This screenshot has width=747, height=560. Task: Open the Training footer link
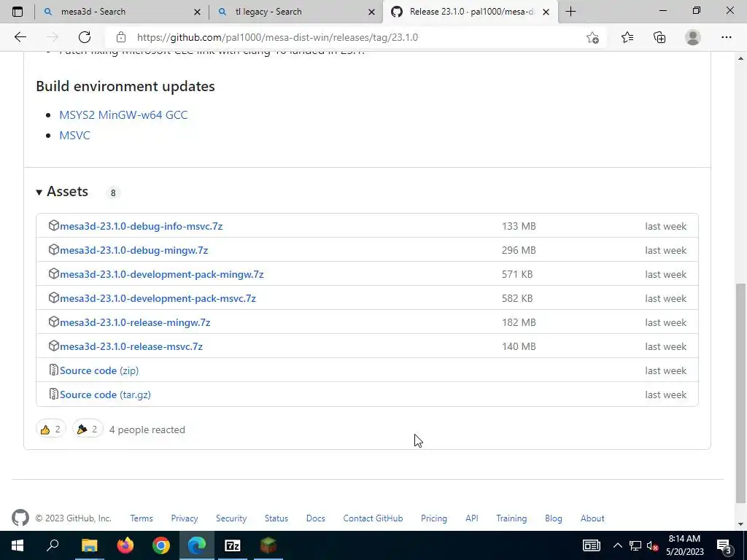click(x=511, y=518)
